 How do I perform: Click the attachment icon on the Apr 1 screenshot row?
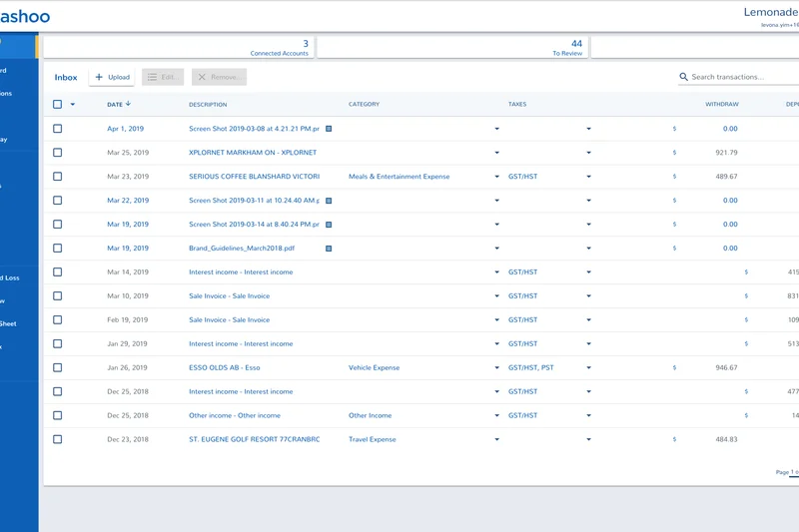(x=329, y=129)
